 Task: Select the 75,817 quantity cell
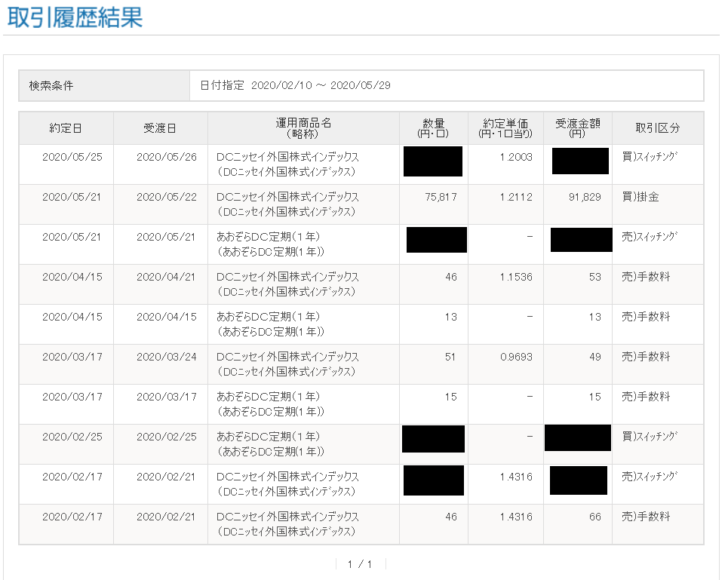coord(441,197)
